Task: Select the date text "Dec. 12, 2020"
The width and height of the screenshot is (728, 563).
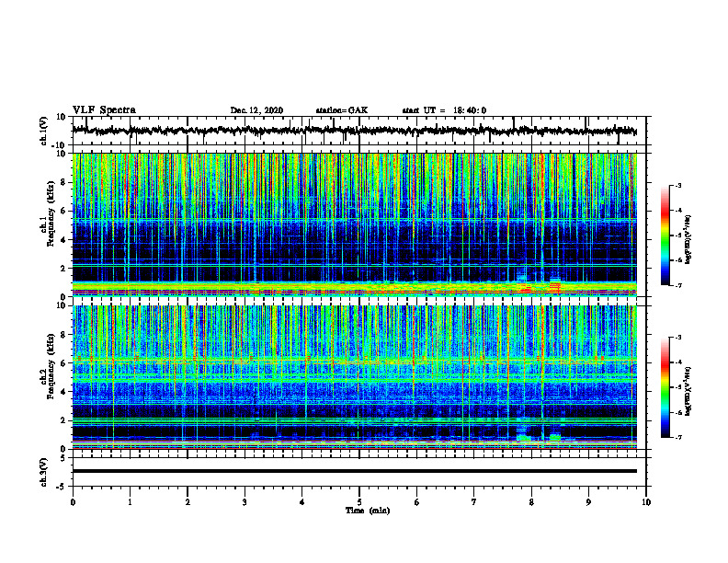Action: (256, 110)
